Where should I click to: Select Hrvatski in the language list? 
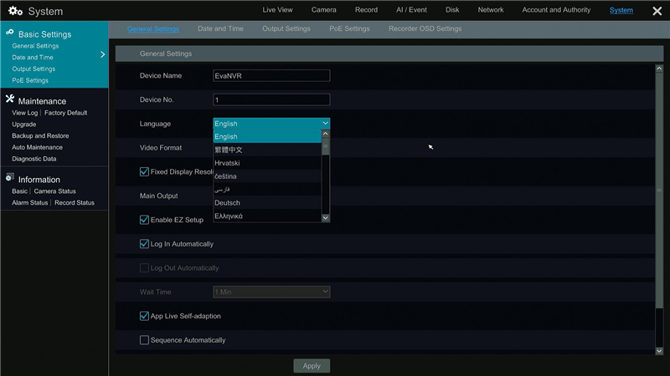[x=267, y=163]
